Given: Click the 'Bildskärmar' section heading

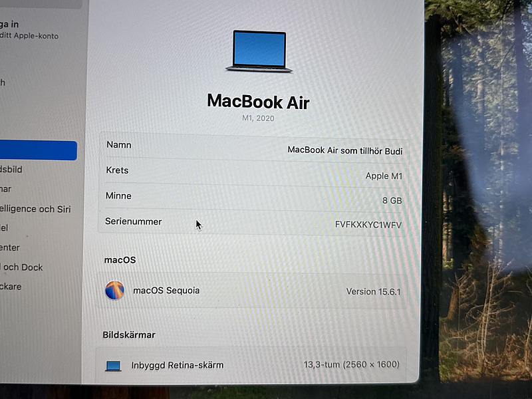Looking at the screenshot, I should (x=129, y=335).
